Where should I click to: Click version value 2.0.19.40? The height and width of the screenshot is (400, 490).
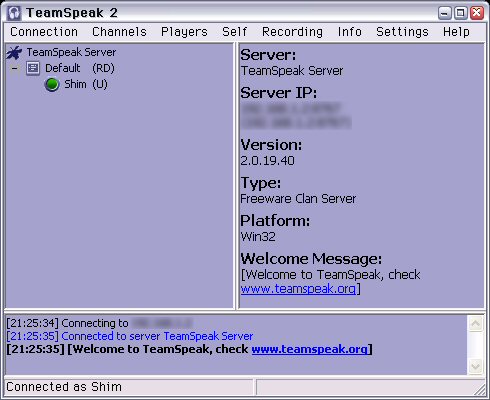pos(268,161)
